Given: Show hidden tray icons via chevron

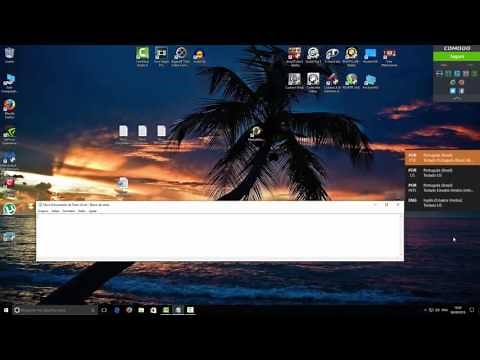Looking at the screenshot, I should 425,310.
